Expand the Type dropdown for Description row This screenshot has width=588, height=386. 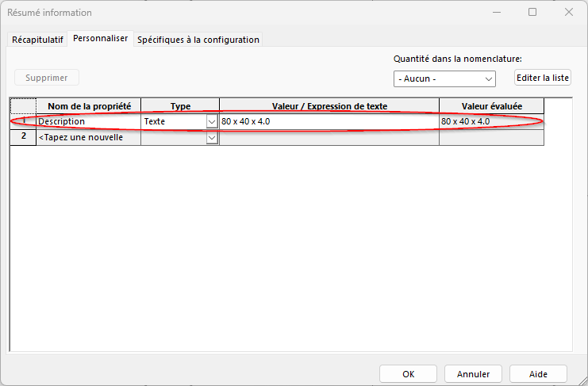point(212,122)
